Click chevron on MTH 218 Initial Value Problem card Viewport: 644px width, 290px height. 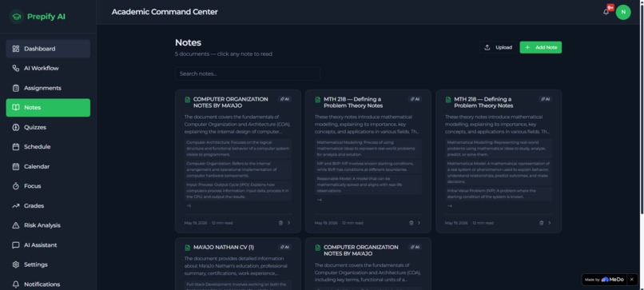tap(550, 223)
